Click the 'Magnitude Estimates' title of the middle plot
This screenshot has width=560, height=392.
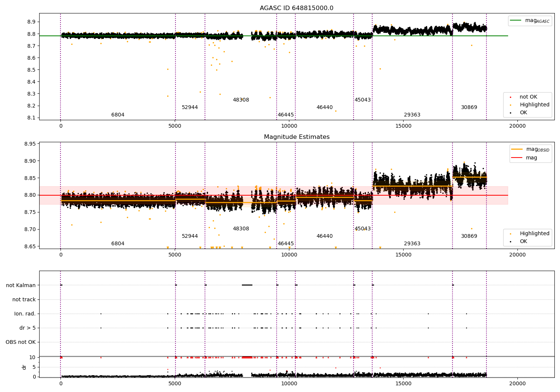[x=296, y=137]
